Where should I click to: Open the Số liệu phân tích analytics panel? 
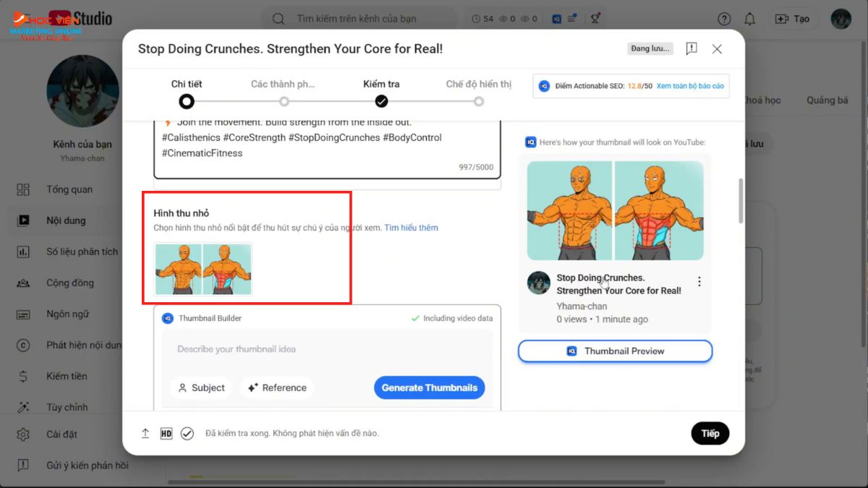22,251
